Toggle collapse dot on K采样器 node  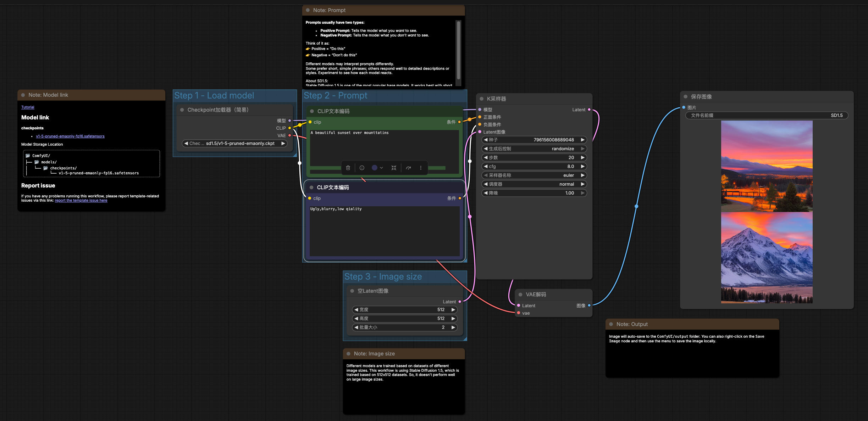point(482,99)
